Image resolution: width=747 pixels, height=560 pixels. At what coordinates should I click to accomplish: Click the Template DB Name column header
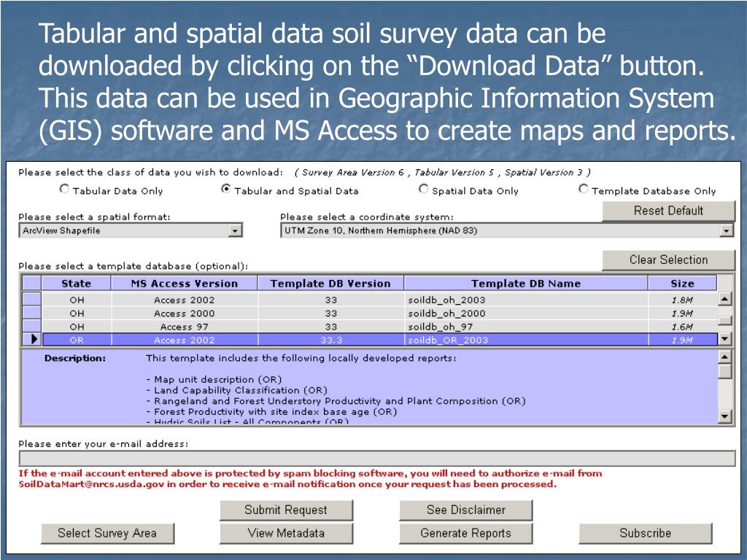coord(526,284)
